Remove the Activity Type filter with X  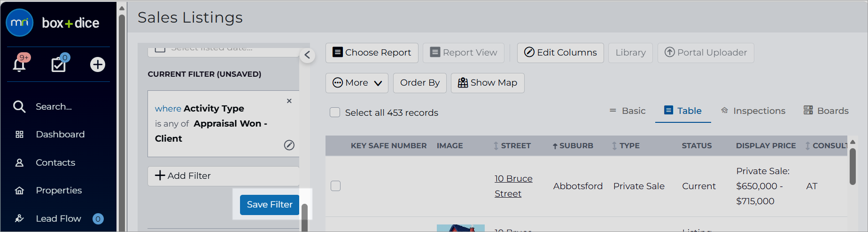(289, 101)
